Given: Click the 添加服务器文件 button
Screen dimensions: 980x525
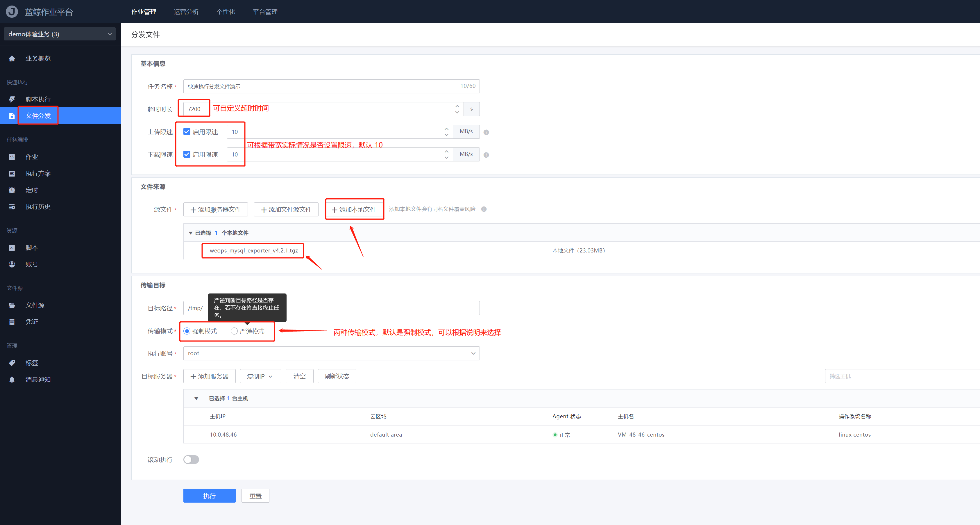Looking at the screenshot, I should coord(215,209).
